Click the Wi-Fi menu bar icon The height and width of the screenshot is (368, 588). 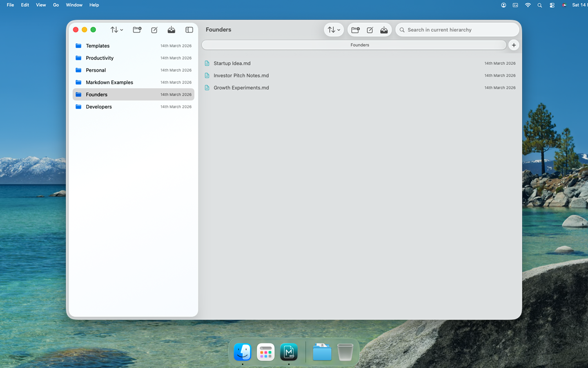[x=528, y=5]
